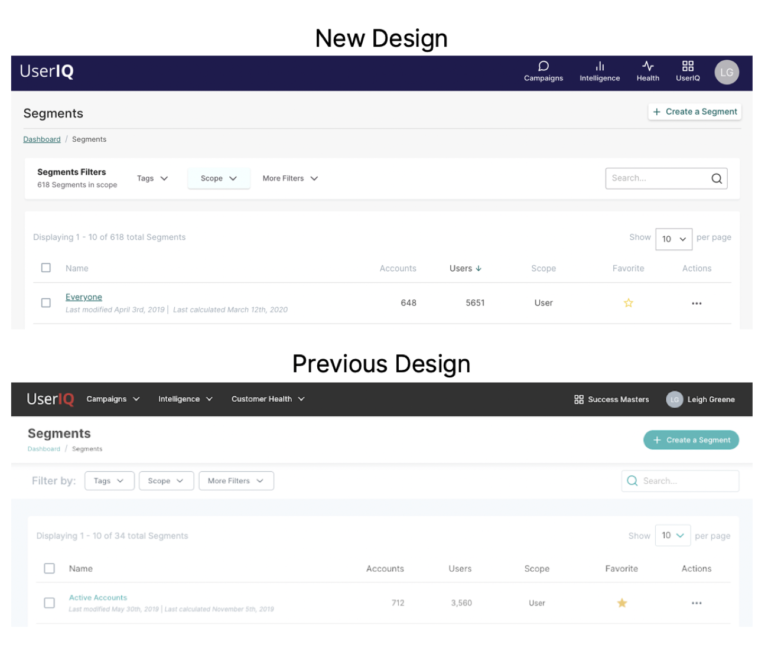The width and height of the screenshot is (768, 658).
Task: Click the Search field in previous design
Action: point(680,481)
